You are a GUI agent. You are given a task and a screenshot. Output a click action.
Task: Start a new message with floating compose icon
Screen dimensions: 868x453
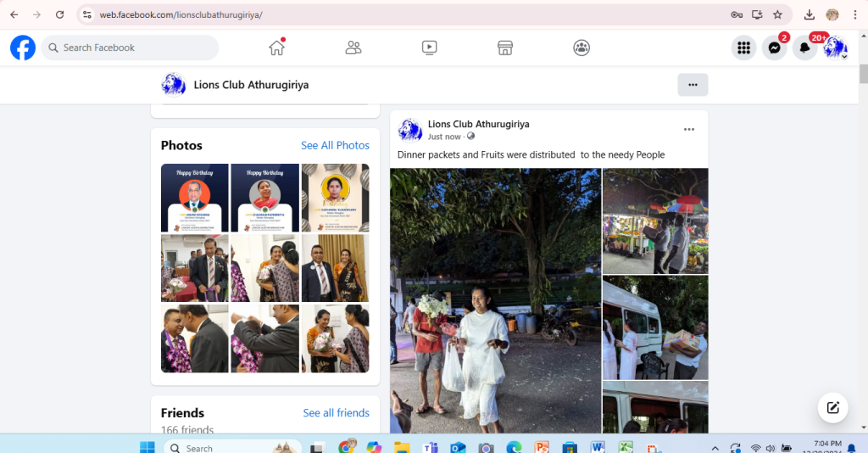pos(832,408)
